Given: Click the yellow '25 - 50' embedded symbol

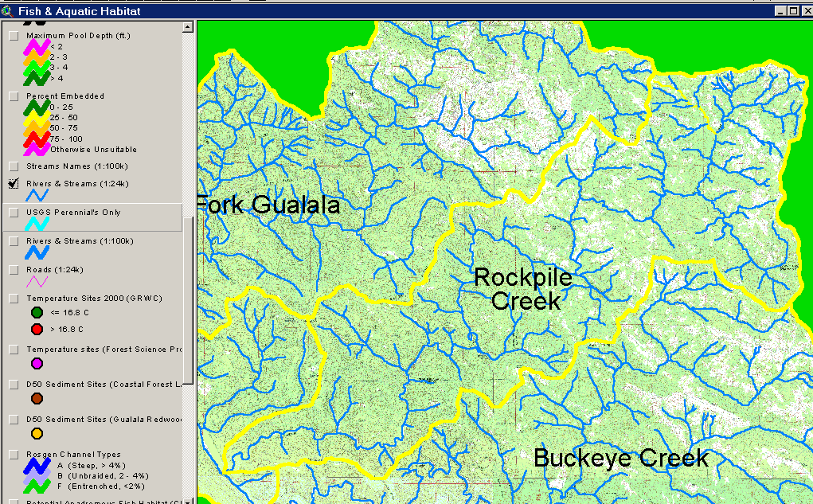Looking at the screenshot, I should pos(37,118).
